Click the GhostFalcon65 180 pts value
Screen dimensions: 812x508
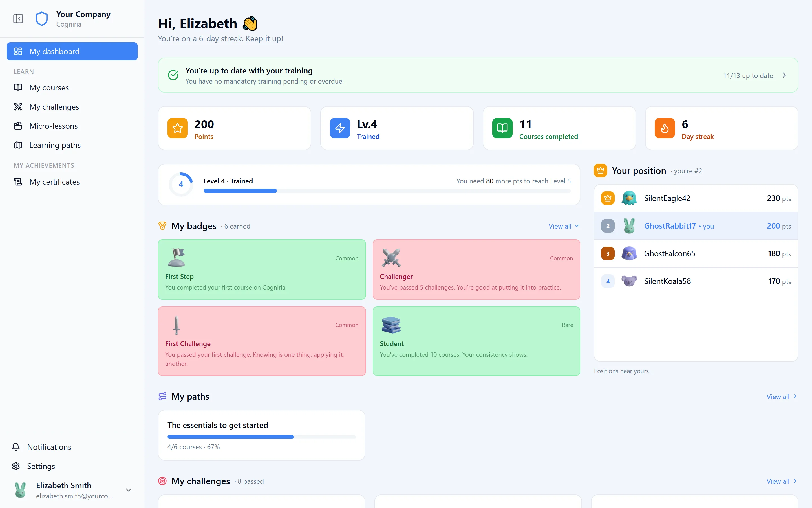[x=779, y=254]
